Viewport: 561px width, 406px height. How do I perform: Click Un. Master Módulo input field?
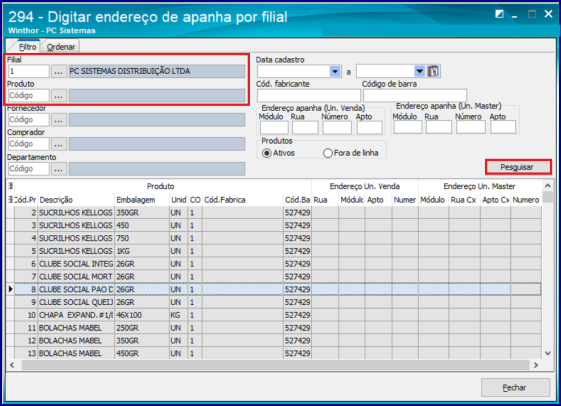tap(408, 127)
